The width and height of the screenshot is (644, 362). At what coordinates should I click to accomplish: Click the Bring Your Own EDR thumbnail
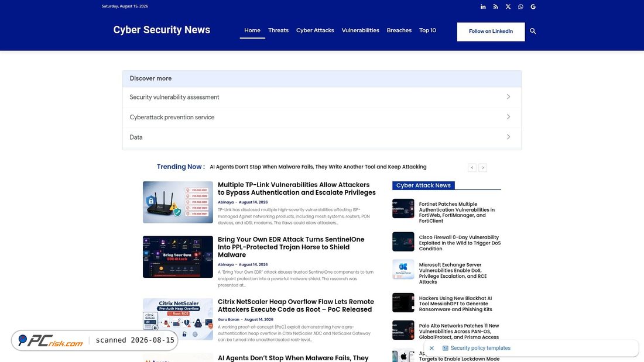point(178,257)
